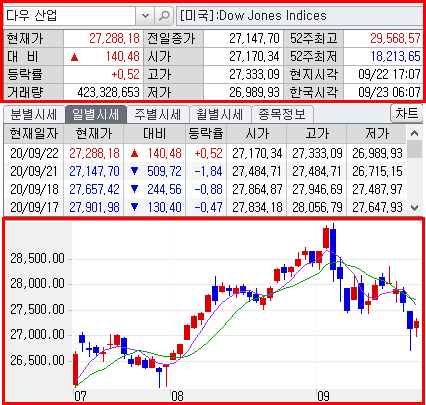
Task: Click the 등락율 column header
Action: click(206, 134)
